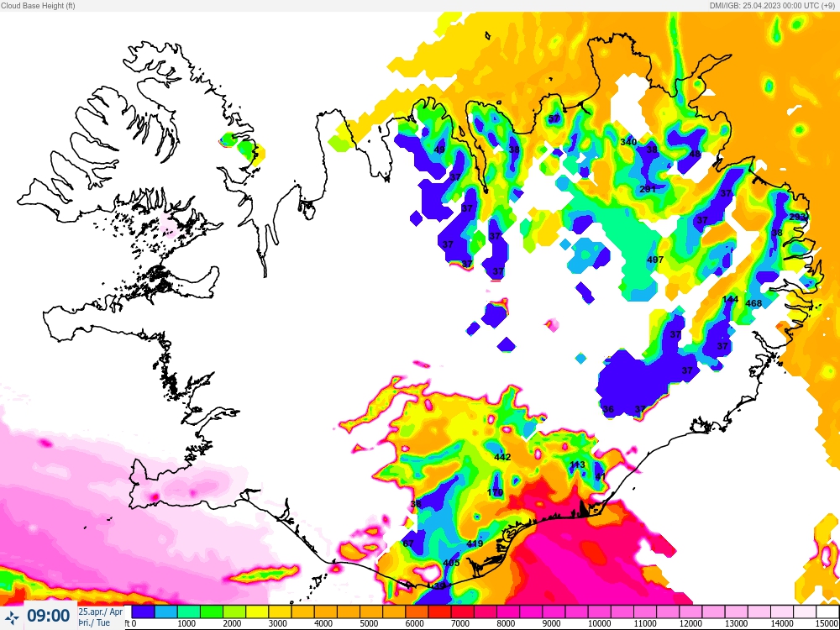Click the 57 value on north coast
This screenshot has width=840, height=630.
[x=554, y=118]
